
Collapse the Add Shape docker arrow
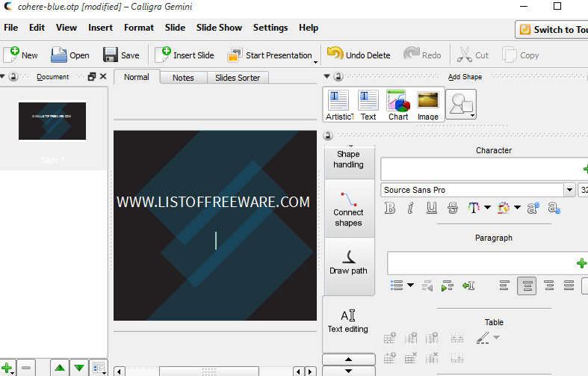click(x=327, y=76)
